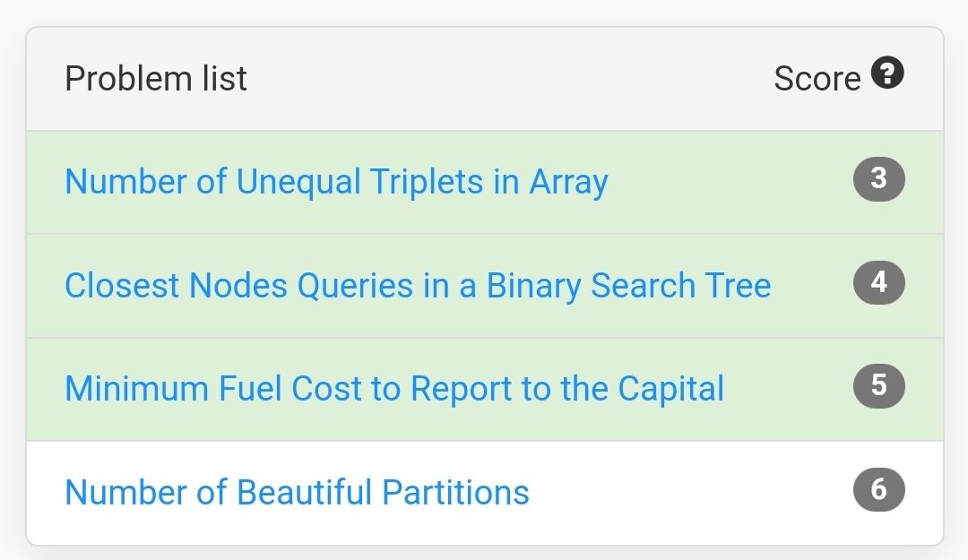
Task: Click the Problem list heading
Action: pyautogui.click(x=156, y=79)
